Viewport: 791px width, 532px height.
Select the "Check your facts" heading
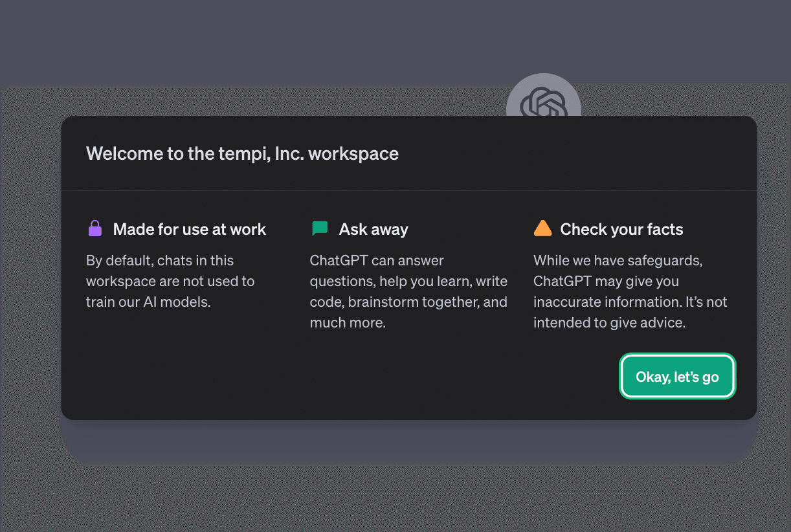621,229
